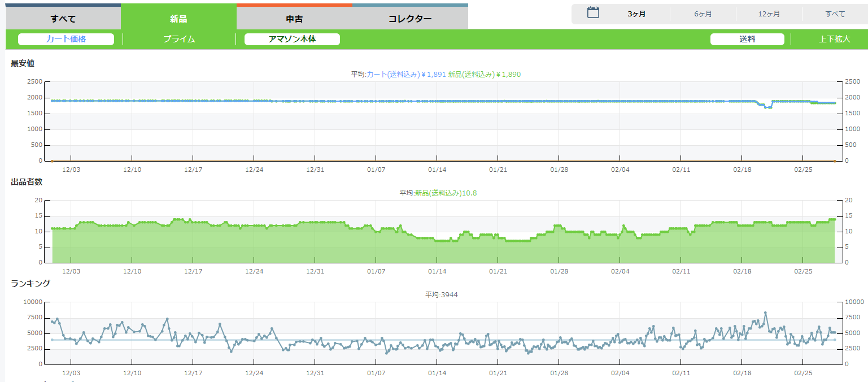Choose the すべて period next to 12ヶ月

(835, 14)
